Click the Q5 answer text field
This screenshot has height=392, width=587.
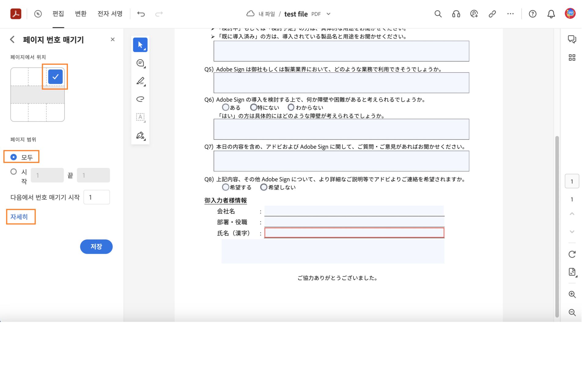coord(341,83)
